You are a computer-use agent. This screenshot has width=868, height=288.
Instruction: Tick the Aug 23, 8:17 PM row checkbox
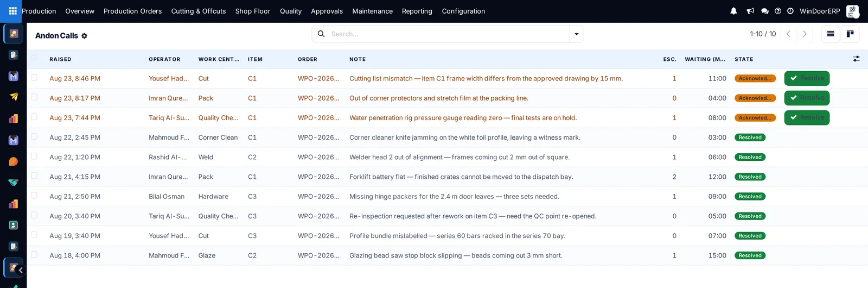[34, 97]
